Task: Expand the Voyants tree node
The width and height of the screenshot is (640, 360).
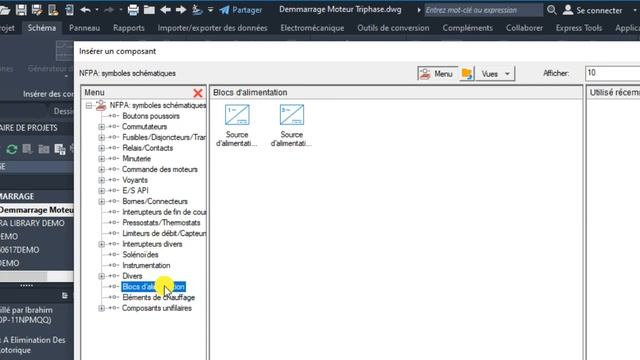Action: pyautogui.click(x=102, y=180)
